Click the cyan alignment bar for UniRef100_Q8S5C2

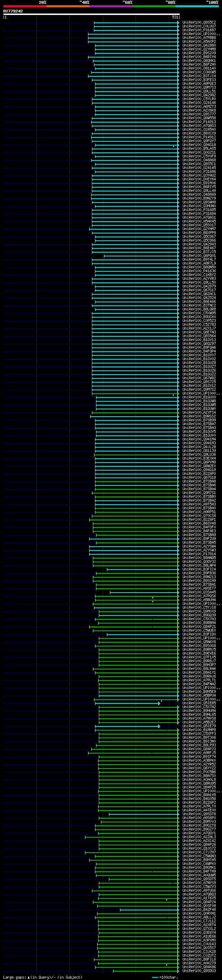(137, 23)
